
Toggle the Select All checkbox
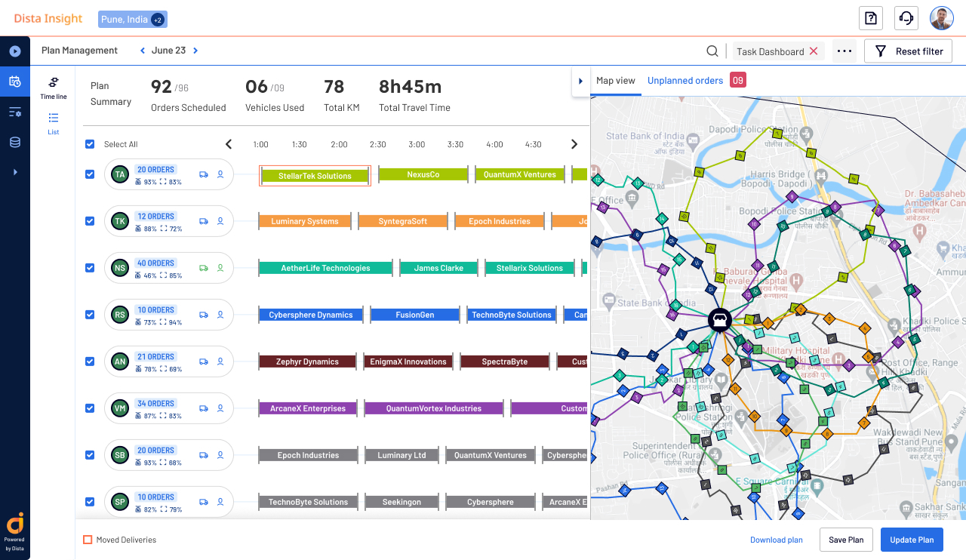point(90,144)
